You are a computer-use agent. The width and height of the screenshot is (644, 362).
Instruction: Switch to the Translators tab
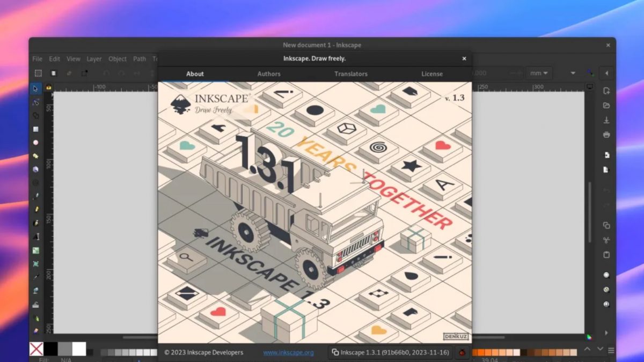pyautogui.click(x=351, y=74)
